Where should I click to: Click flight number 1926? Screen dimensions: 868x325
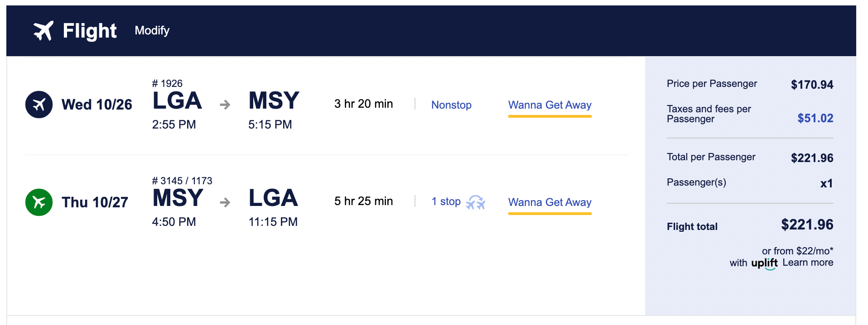[x=168, y=83]
